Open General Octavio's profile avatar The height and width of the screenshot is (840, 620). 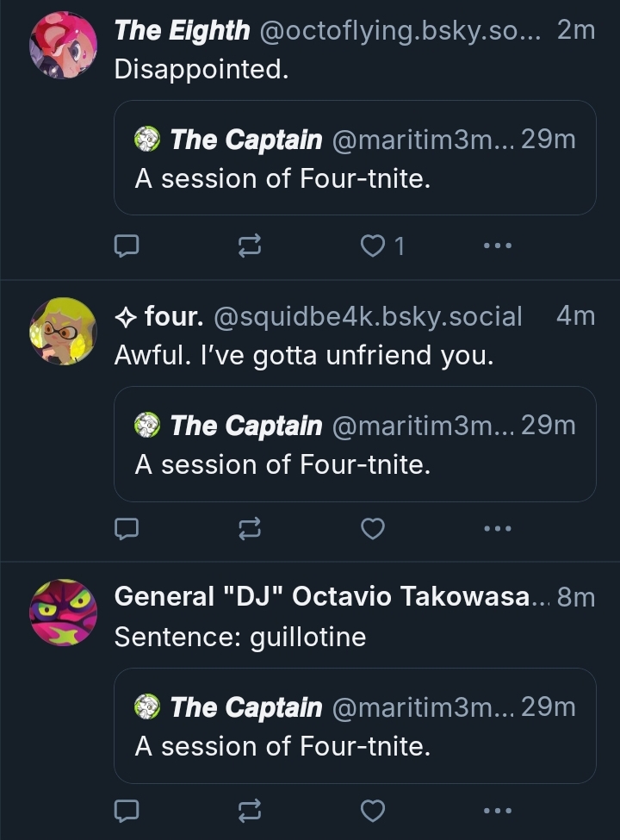click(63, 612)
